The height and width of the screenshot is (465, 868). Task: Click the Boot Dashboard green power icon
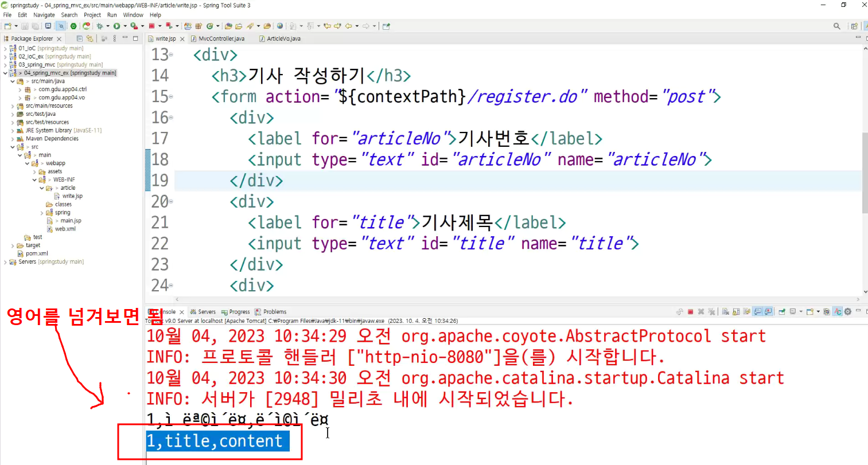tap(73, 26)
